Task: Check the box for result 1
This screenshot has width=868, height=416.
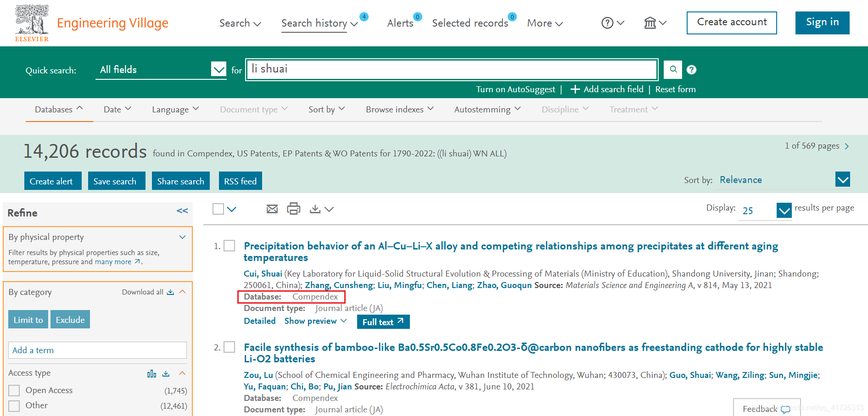Action: [x=230, y=246]
